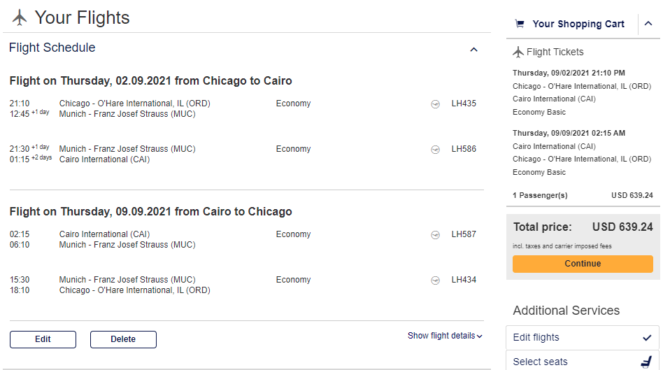Screen dimensions: 670x370
Task: Click the Total price USD 639.24 amount
Action: [622, 227]
